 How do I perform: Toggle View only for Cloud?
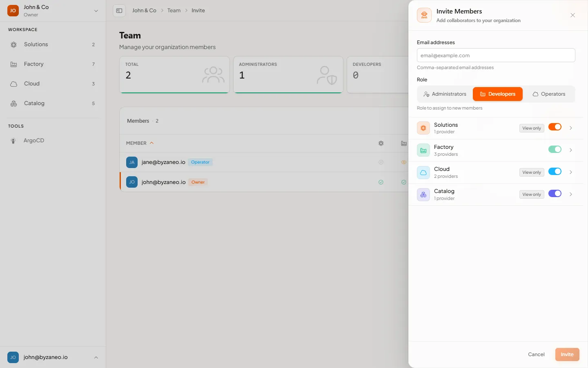532,172
